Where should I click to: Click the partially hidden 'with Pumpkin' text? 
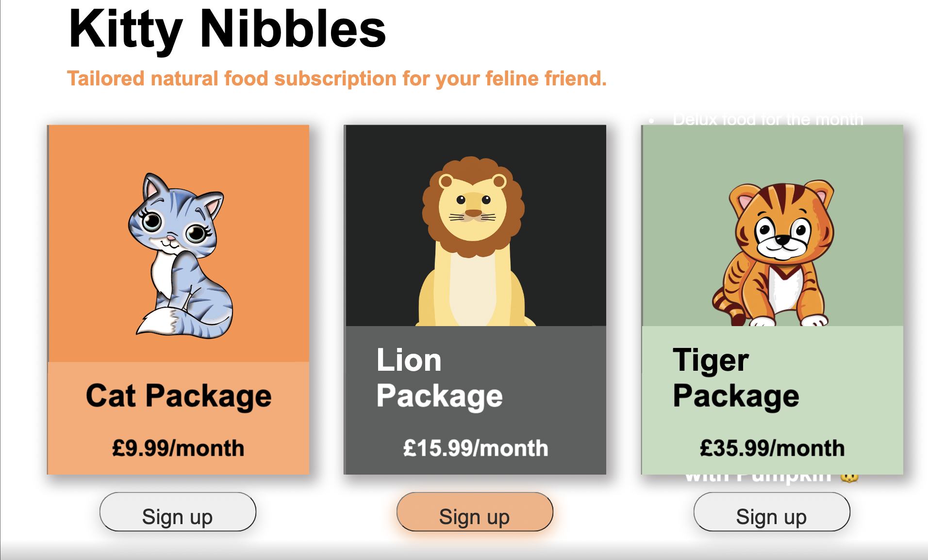point(757,478)
